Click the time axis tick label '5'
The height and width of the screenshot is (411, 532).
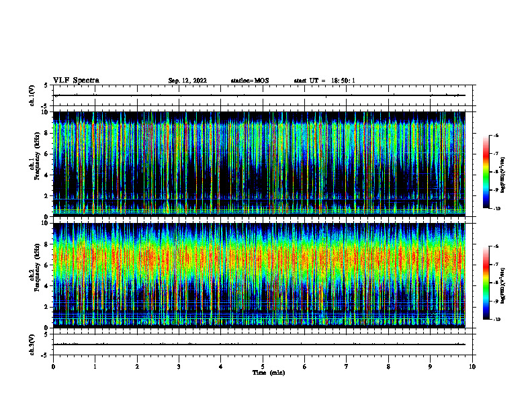click(263, 367)
